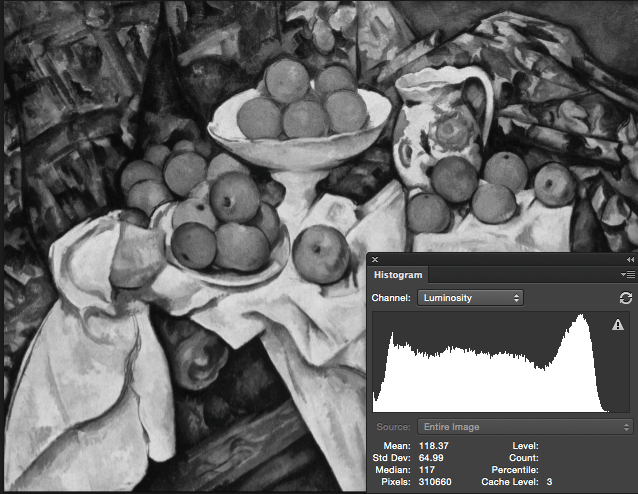Open the Histogram panel options menu
638x494 pixels.
627,275
